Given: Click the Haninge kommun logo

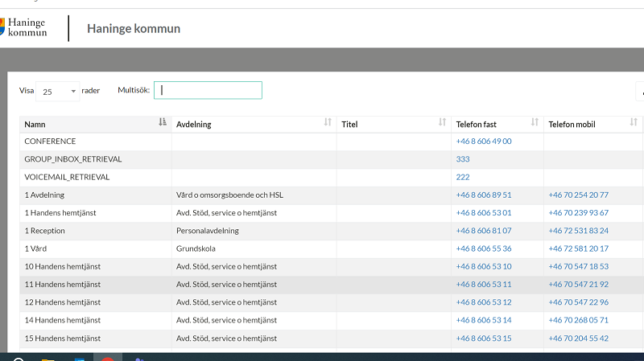Looking at the screenshot, I should tap(24, 28).
